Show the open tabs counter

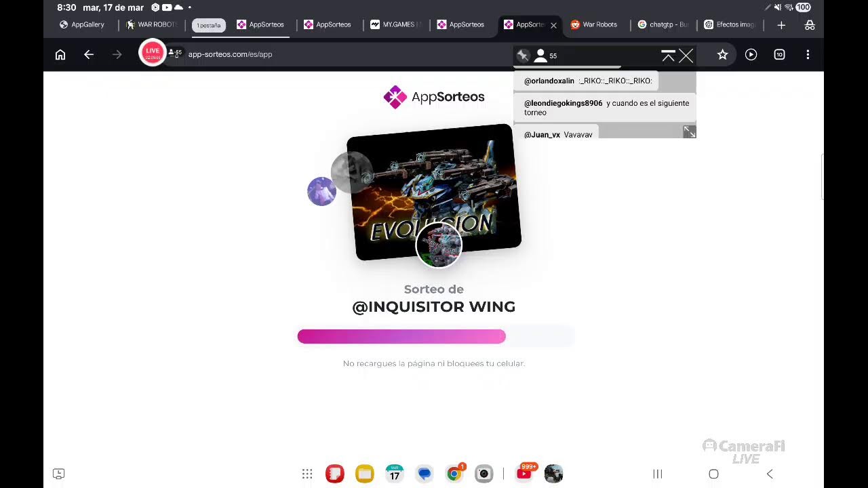(x=779, y=55)
